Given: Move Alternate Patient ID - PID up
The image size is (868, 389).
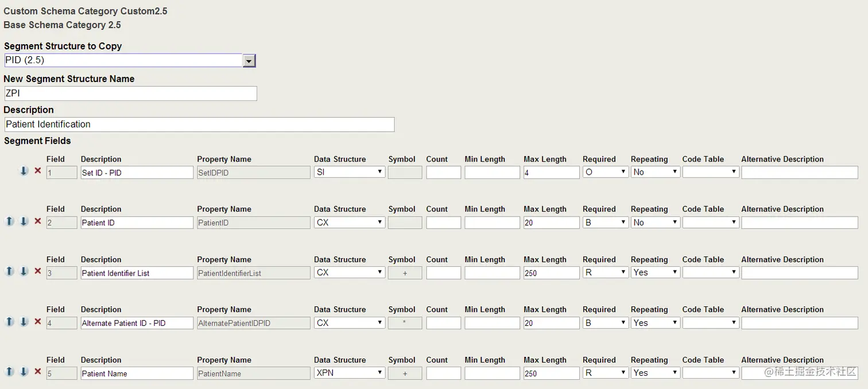Looking at the screenshot, I should coord(10,322).
